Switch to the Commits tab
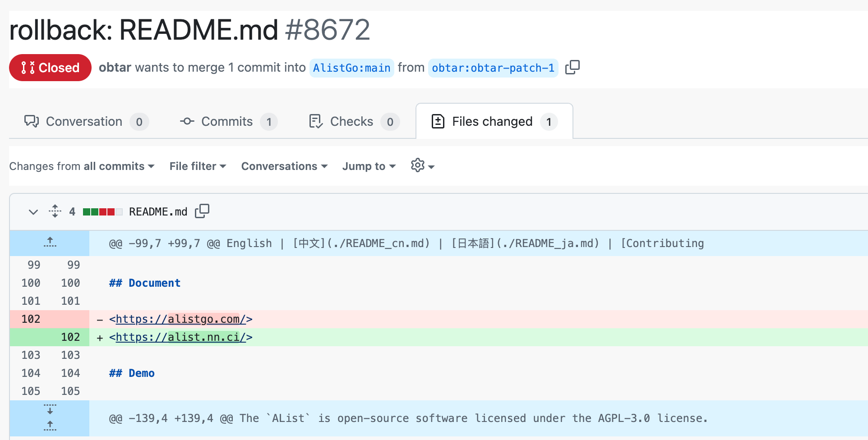This screenshot has height=440, width=868. pos(228,122)
